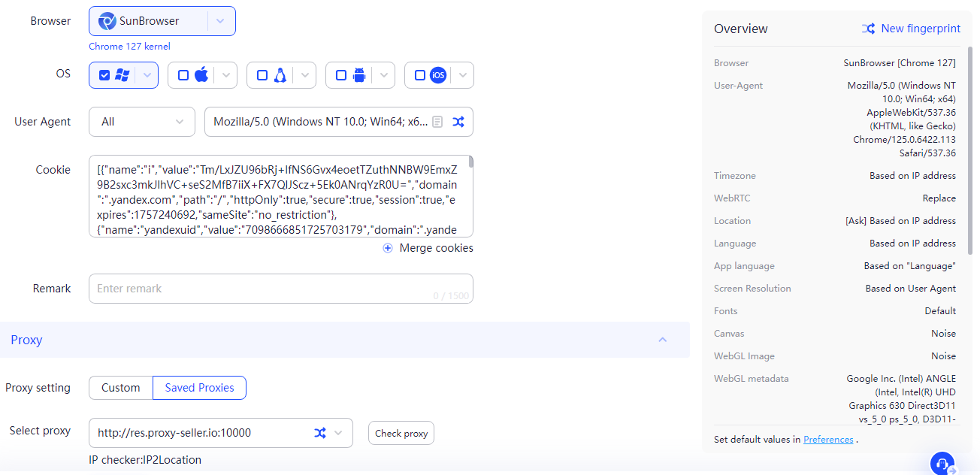Check the Linux OS checkbox

point(262,75)
